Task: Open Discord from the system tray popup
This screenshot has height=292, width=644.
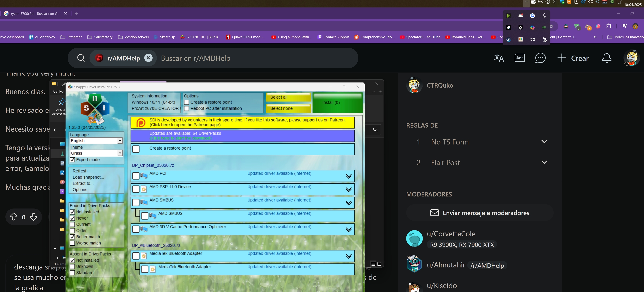Action: pos(520,16)
